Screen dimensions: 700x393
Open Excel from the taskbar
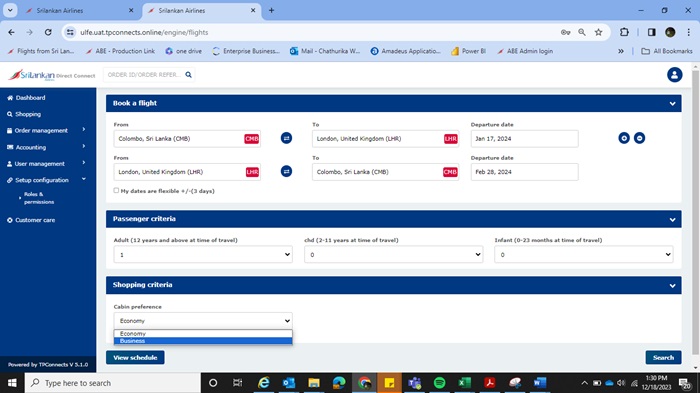pyautogui.click(x=464, y=383)
